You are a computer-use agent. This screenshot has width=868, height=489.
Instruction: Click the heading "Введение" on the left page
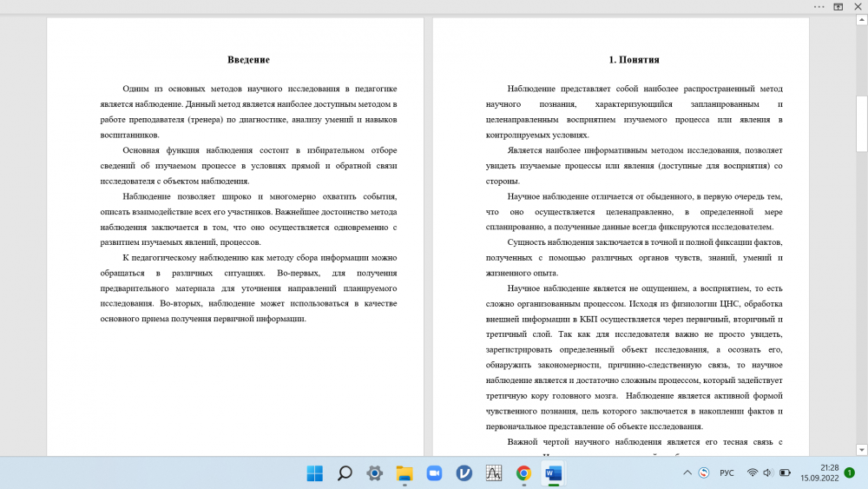tap(248, 60)
